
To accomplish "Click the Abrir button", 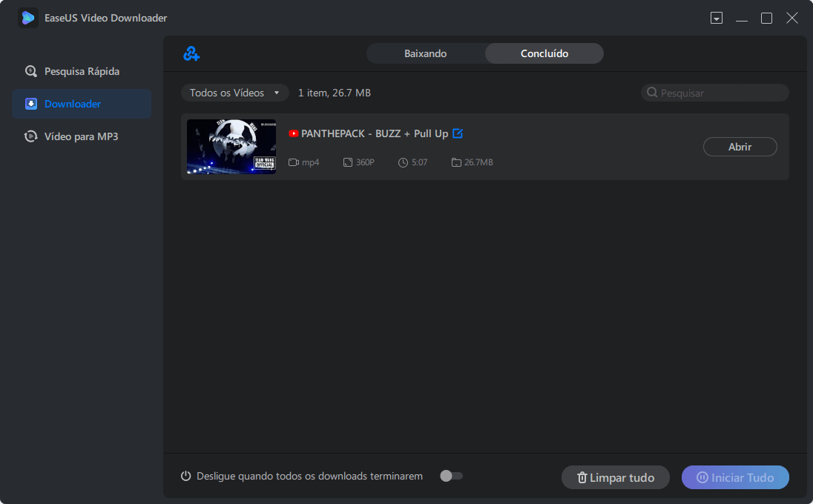I will pyautogui.click(x=740, y=147).
